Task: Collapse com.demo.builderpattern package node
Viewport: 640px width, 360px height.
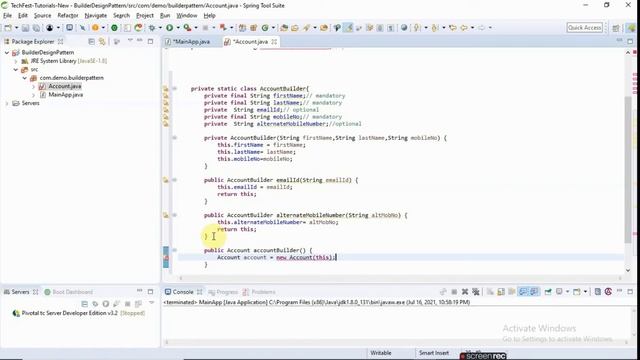Action: 25,78
